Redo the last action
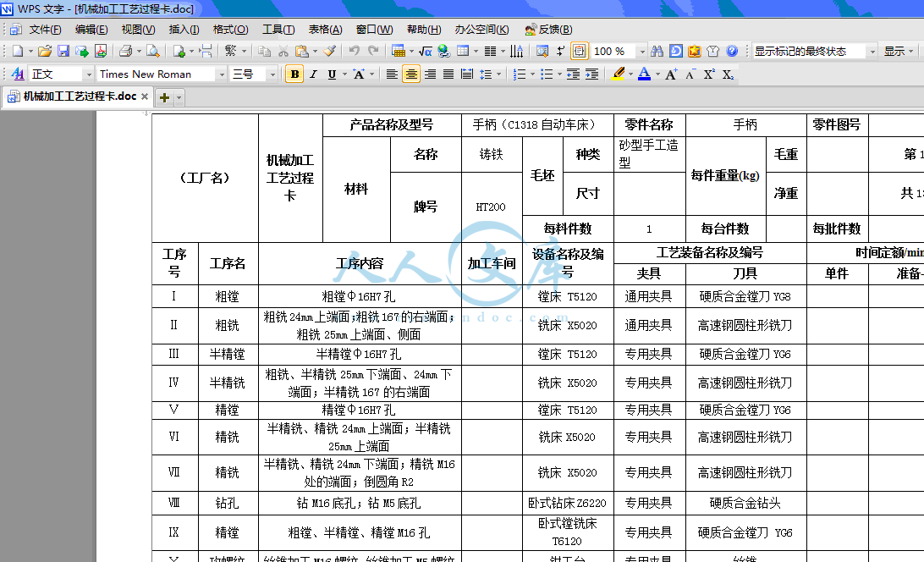 [x=373, y=52]
